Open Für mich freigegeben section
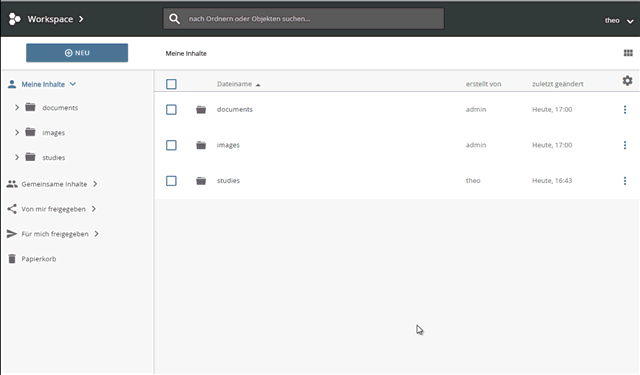This screenshot has width=640, height=375. [55, 234]
